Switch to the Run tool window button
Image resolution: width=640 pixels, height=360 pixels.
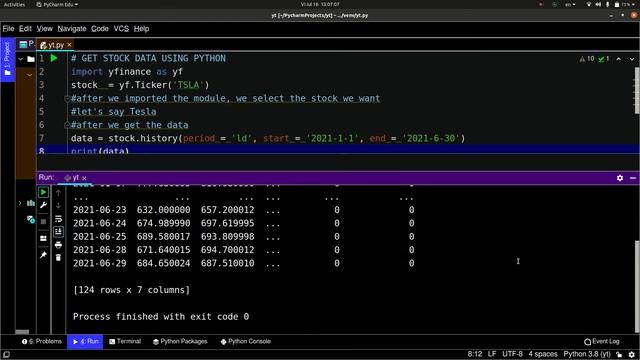click(85, 342)
